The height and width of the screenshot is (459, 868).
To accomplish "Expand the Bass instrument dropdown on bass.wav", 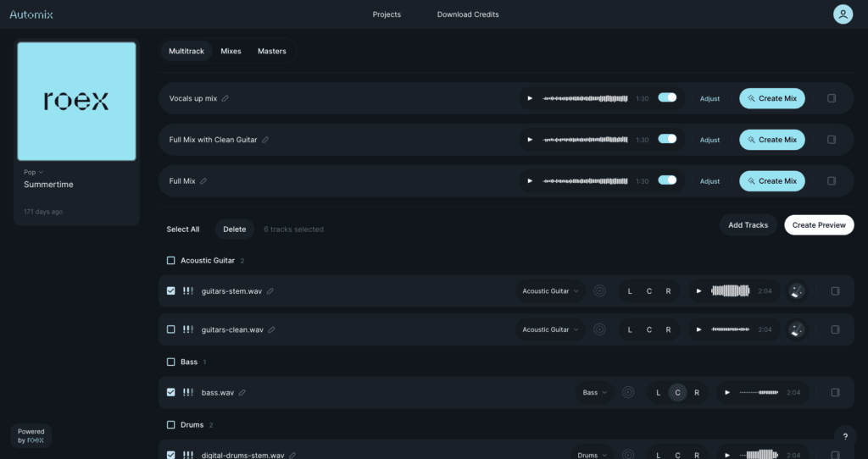I will [x=594, y=393].
